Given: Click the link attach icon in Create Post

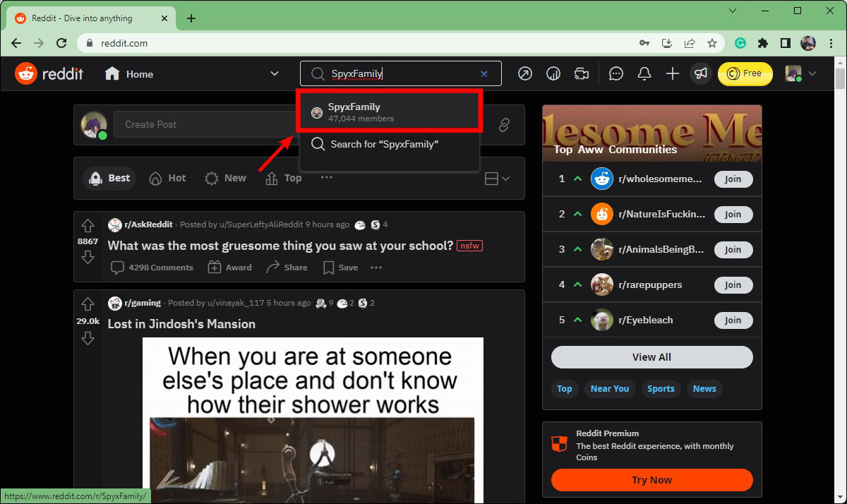Looking at the screenshot, I should [x=504, y=125].
